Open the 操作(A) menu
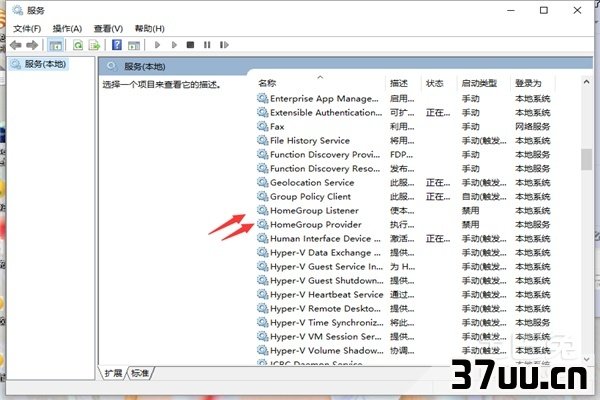Image resolution: width=600 pixels, height=400 pixels. 67,29
